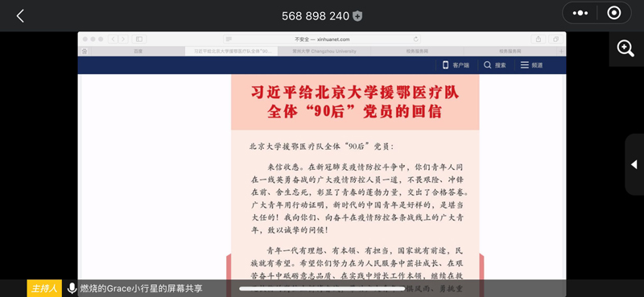
Task: Switch to the first 校务服务网 tab
Action: point(417,52)
